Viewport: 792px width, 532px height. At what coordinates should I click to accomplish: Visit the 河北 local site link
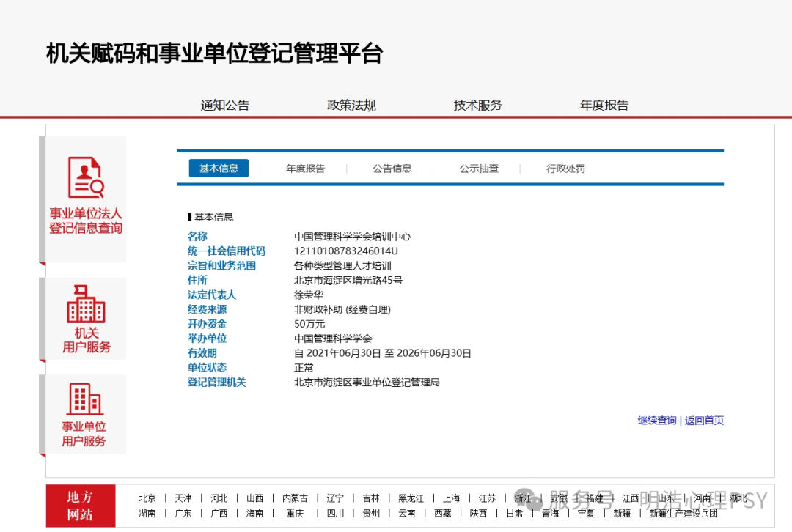(219, 498)
